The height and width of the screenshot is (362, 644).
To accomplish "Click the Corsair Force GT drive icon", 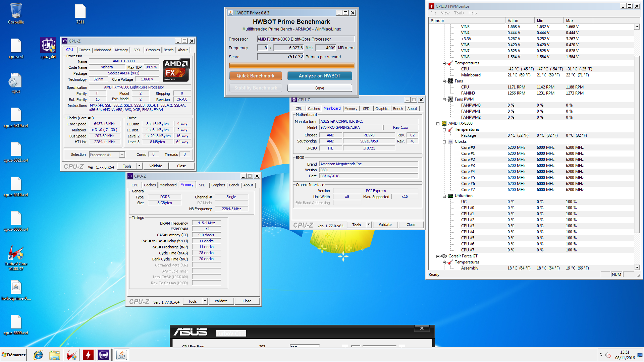I will tap(444, 256).
